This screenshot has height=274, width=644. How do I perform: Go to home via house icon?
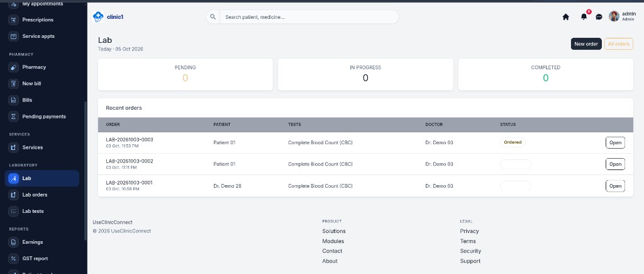coord(565,17)
